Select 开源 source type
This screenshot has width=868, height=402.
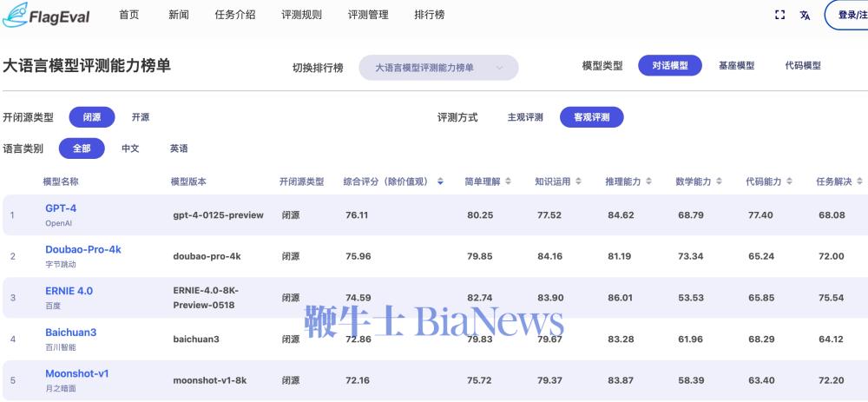point(140,117)
